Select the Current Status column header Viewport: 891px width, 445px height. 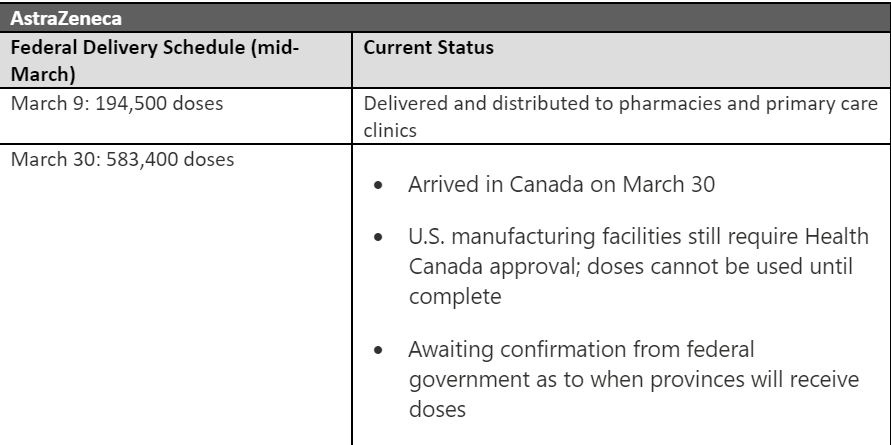tap(621, 60)
